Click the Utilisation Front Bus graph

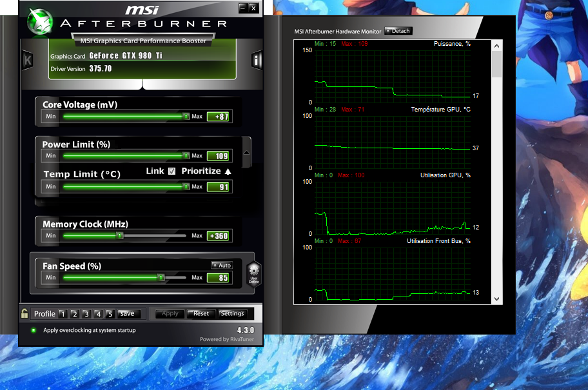tap(393, 273)
